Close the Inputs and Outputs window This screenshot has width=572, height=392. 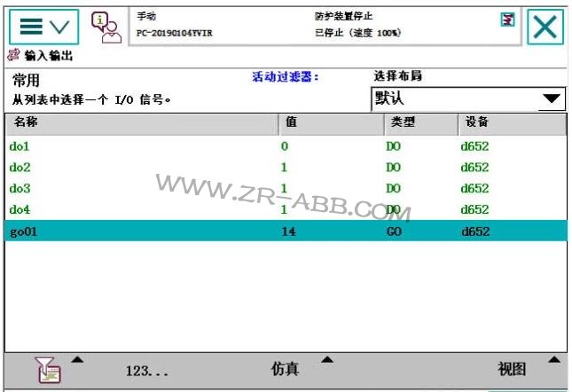[545, 27]
